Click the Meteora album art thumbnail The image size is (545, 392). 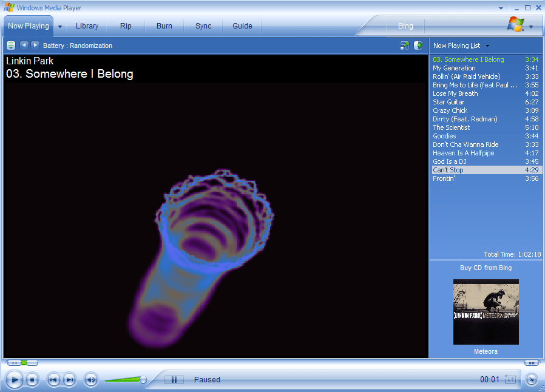pos(486,312)
